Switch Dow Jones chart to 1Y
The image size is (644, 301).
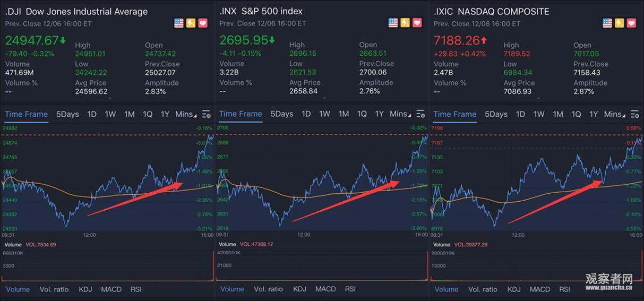pyautogui.click(x=165, y=114)
